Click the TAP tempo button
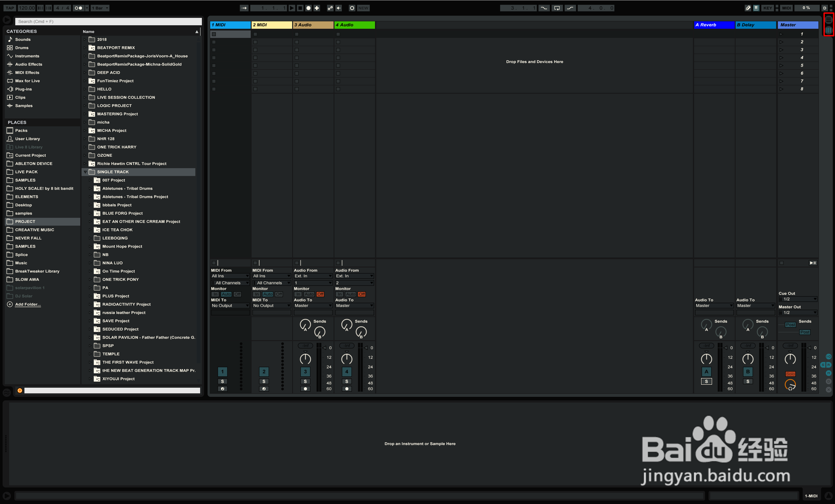The image size is (835, 504). click(10, 8)
